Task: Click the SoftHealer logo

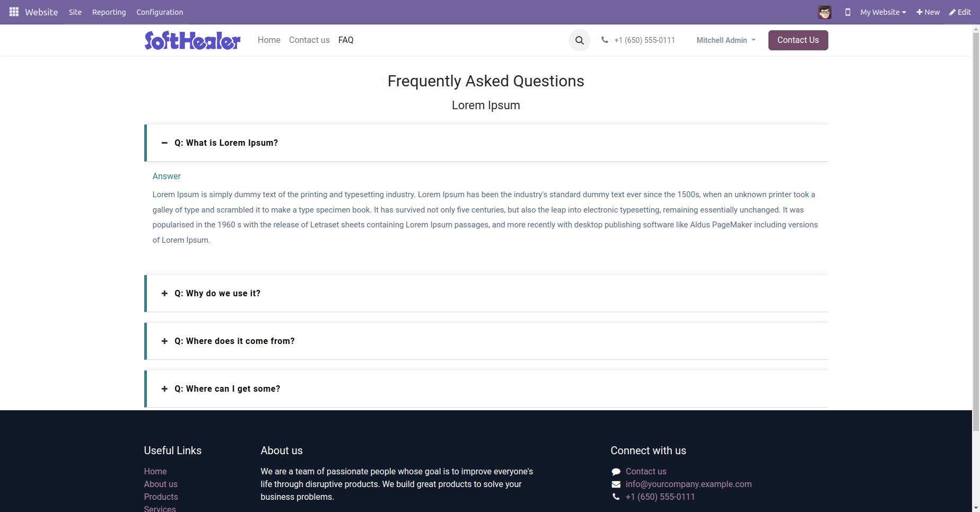Action: click(x=192, y=40)
